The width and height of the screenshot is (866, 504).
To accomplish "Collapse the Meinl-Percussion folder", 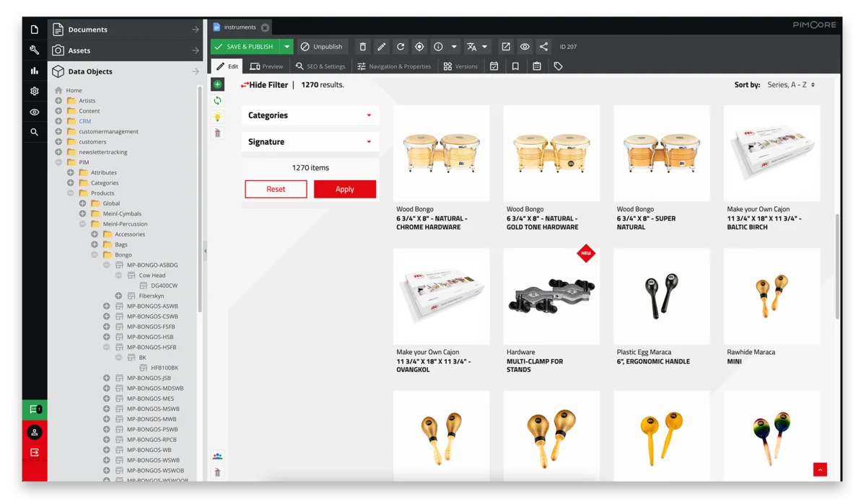I will click(x=82, y=224).
